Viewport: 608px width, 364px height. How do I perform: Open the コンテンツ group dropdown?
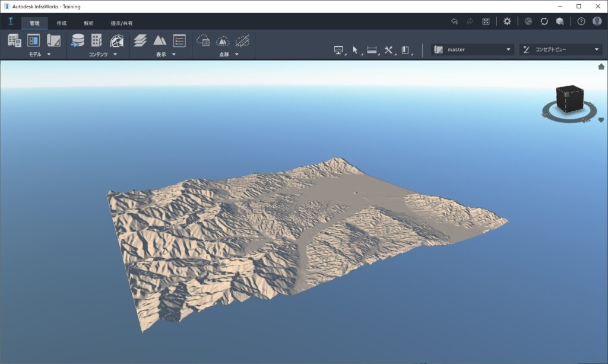115,55
